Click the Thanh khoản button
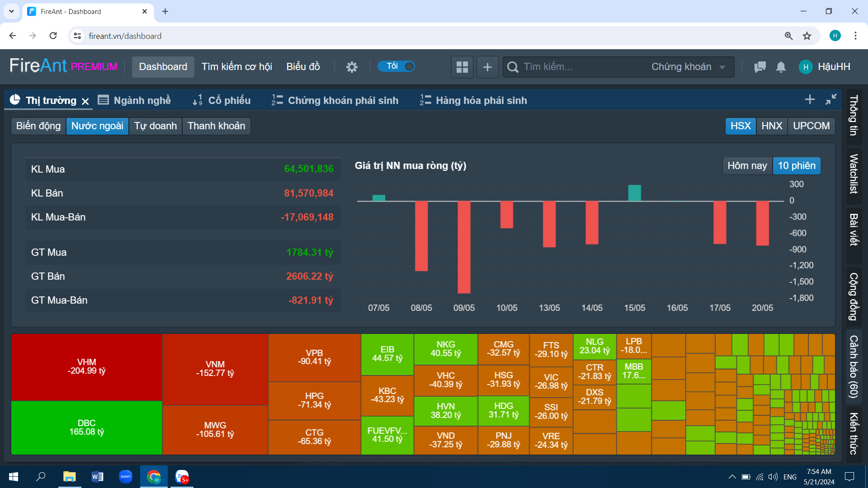Viewport: 868px width, 488px height. pos(216,126)
